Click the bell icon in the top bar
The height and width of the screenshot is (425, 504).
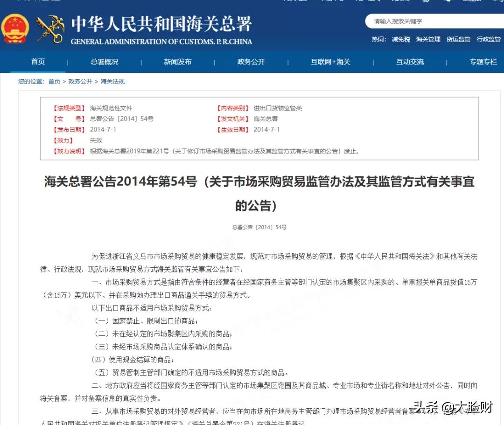(x=447, y=2)
